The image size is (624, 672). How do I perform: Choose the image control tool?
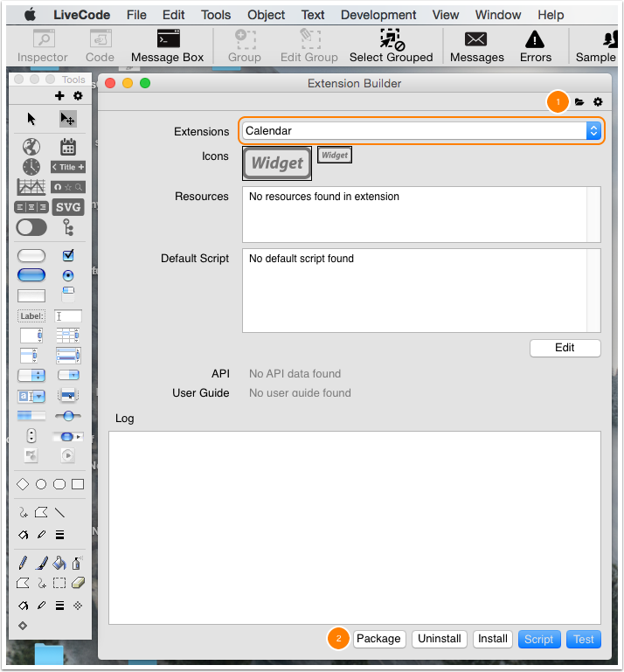tap(31, 455)
